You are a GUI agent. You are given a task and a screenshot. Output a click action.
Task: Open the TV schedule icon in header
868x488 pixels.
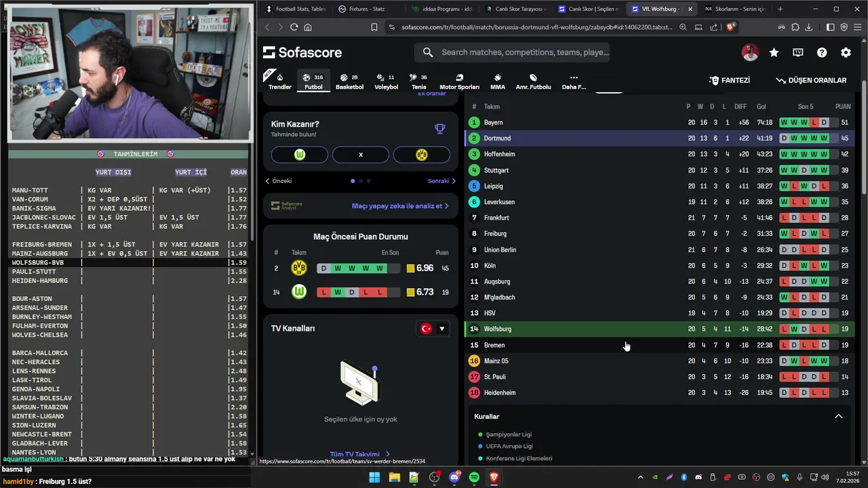click(797, 52)
